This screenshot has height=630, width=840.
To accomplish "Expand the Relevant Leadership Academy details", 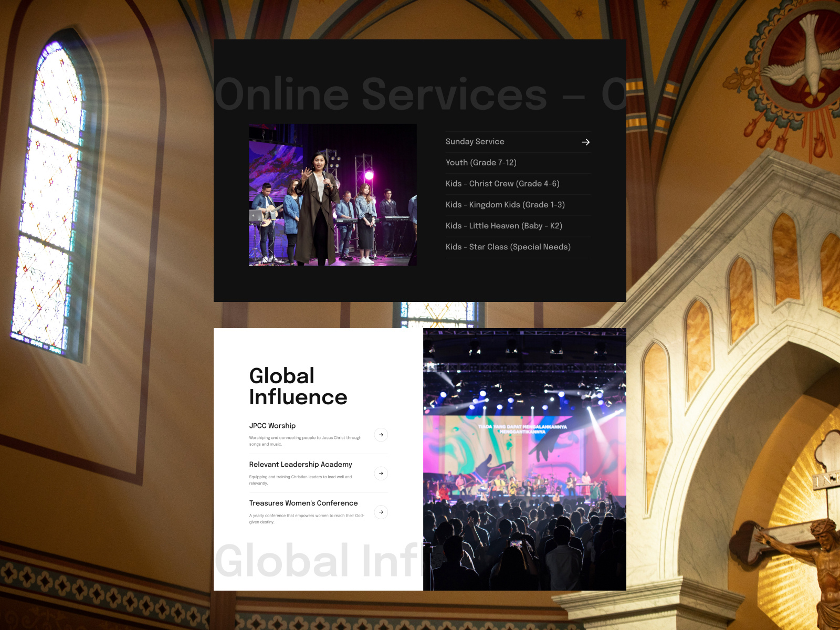I will click(x=300, y=465).
